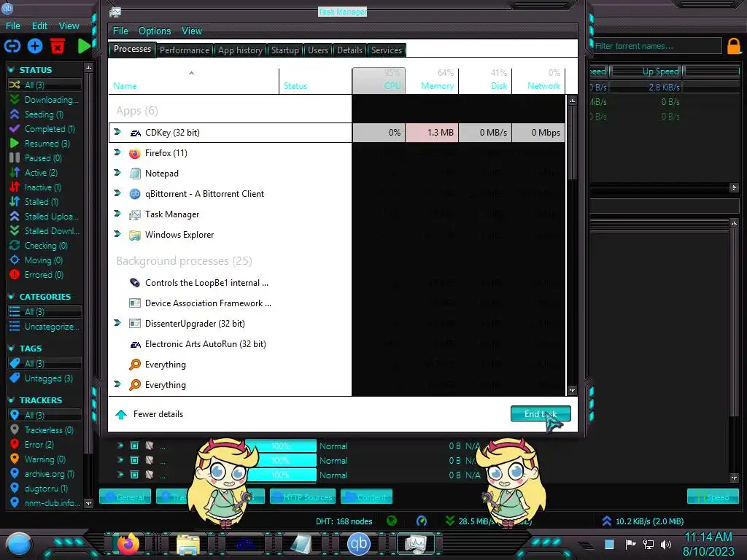Click the End task button
747x560 pixels.
pos(541,414)
